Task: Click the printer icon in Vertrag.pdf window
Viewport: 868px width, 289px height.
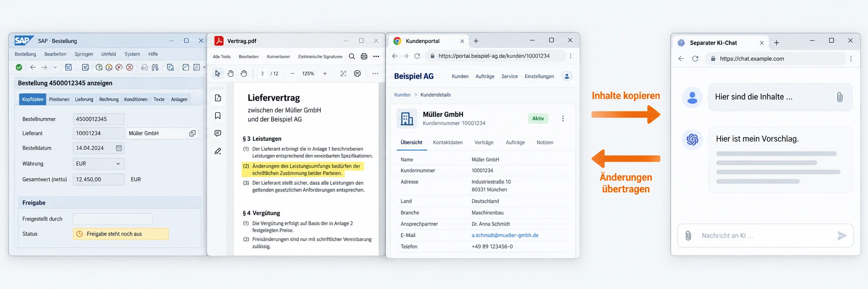Action: coord(364,57)
